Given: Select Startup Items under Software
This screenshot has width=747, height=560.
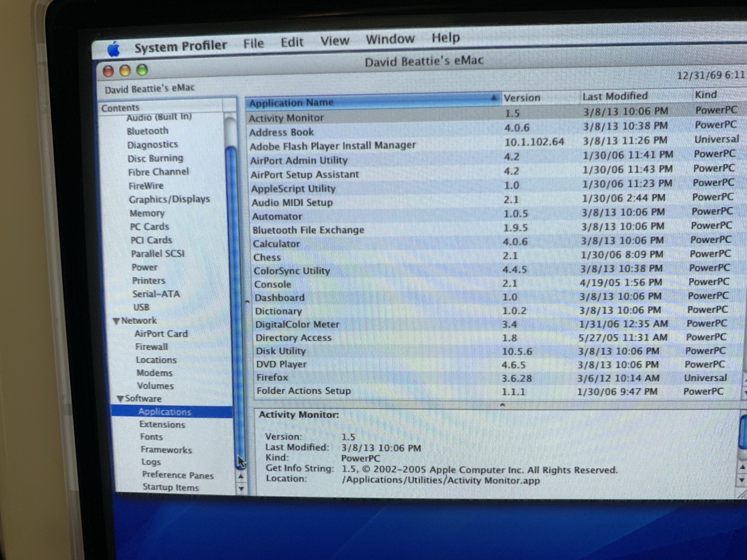Looking at the screenshot, I should coord(171,487).
